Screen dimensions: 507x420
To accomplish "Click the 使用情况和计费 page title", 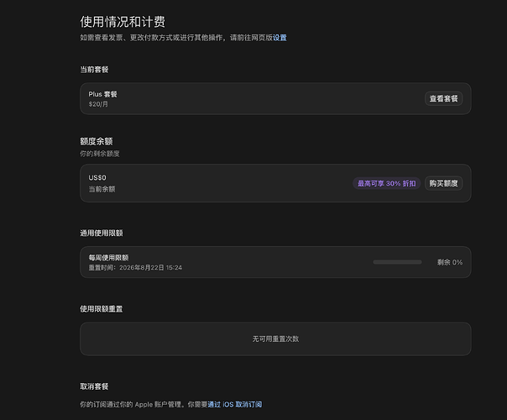I will click(x=123, y=22).
